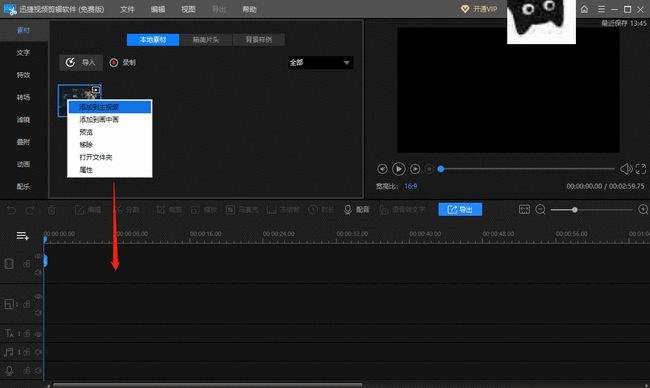Screen dimensions: 650x388
Task: Click the trash delete icon in the toolbar
Action: pos(51,210)
